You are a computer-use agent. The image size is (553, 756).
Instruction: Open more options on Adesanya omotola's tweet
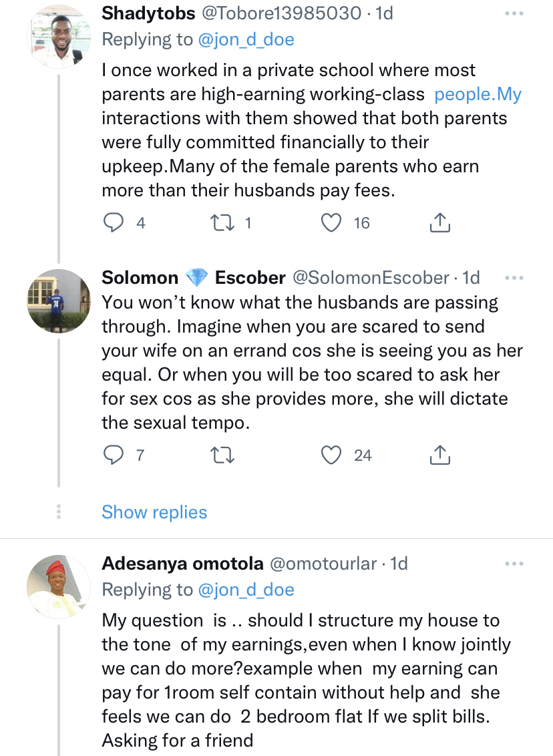pos(514,564)
